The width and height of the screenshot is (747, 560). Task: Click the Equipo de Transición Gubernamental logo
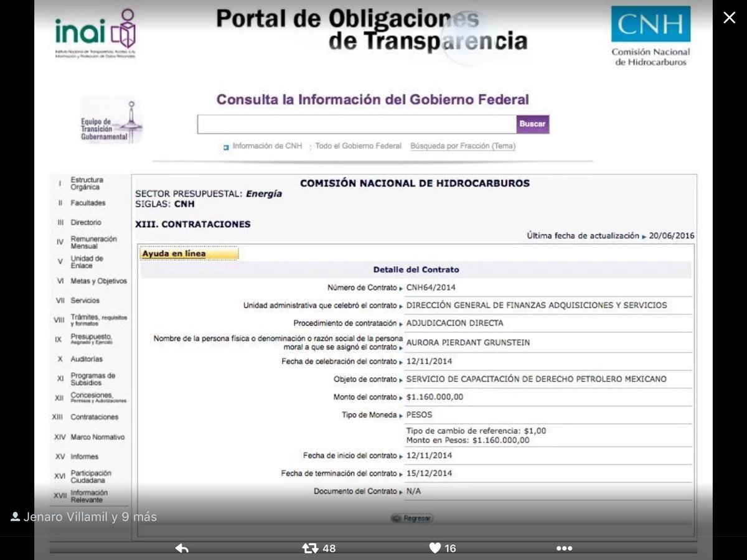point(111,121)
